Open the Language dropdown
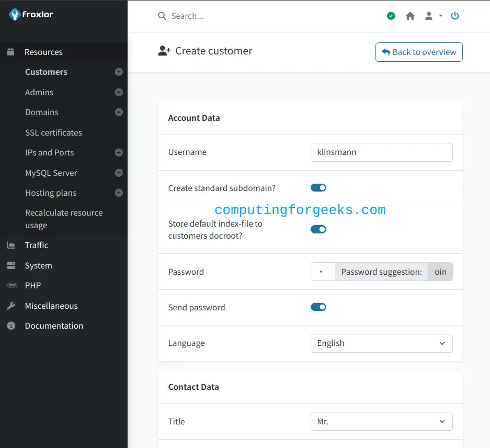The image size is (490, 448). point(381,343)
